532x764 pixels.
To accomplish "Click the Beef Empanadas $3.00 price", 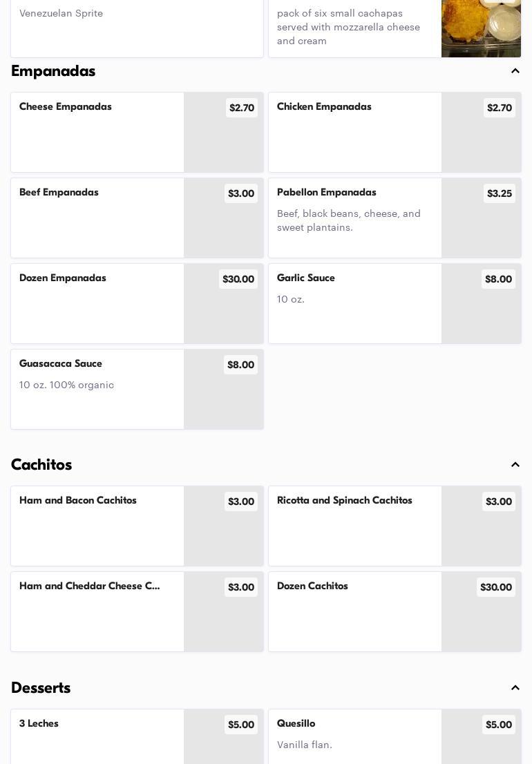I will 240,193.
